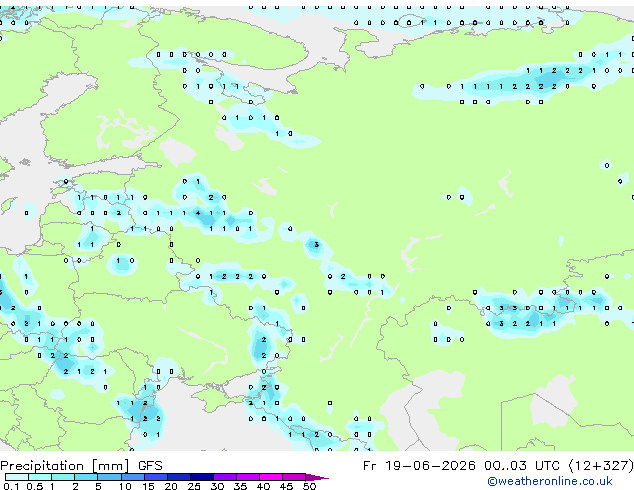Click the 20–25 mm legend color segment
634x490 pixels.
pos(179,477)
